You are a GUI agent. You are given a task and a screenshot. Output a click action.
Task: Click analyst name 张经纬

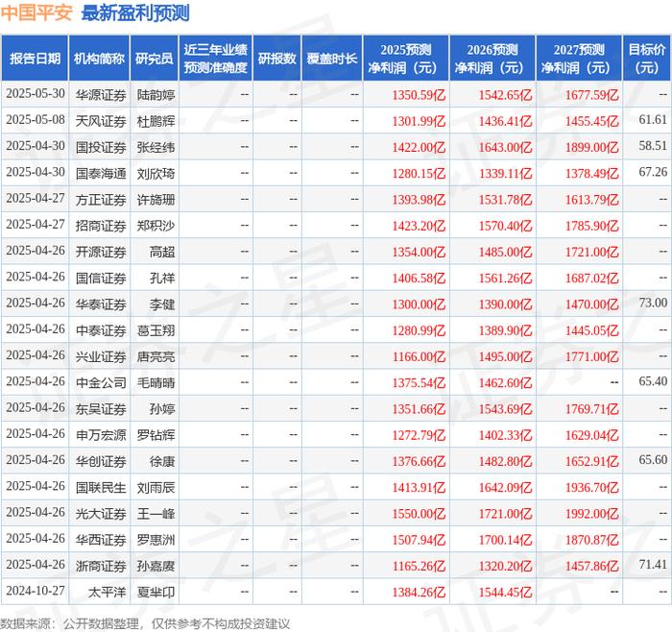click(x=156, y=147)
